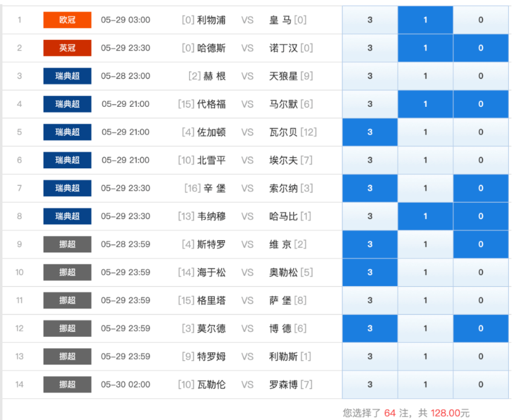This screenshot has width=512, height=420.
Task: Select home win (3) for 格里塔 vs 萨堡
Action: pyautogui.click(x=370, y=301)
